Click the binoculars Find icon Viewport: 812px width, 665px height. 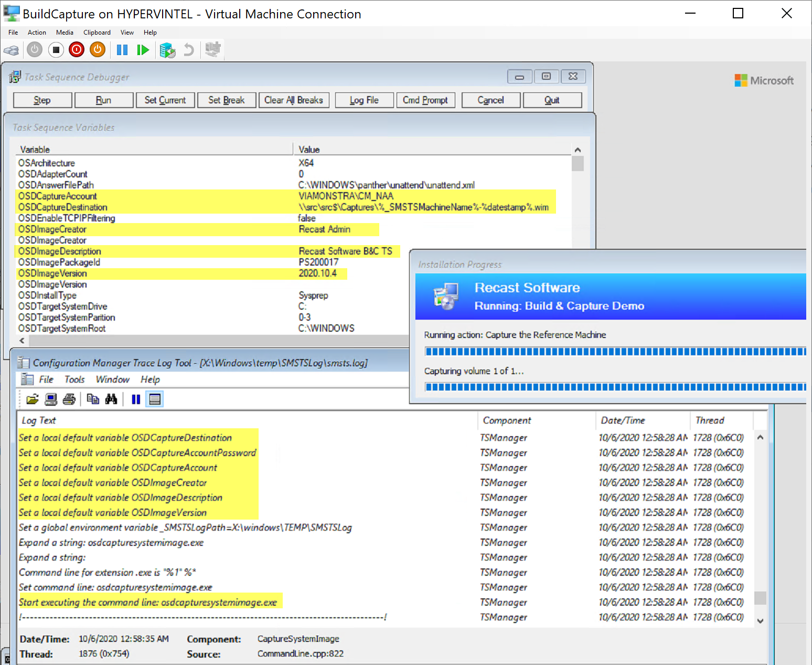coord(111,399)
